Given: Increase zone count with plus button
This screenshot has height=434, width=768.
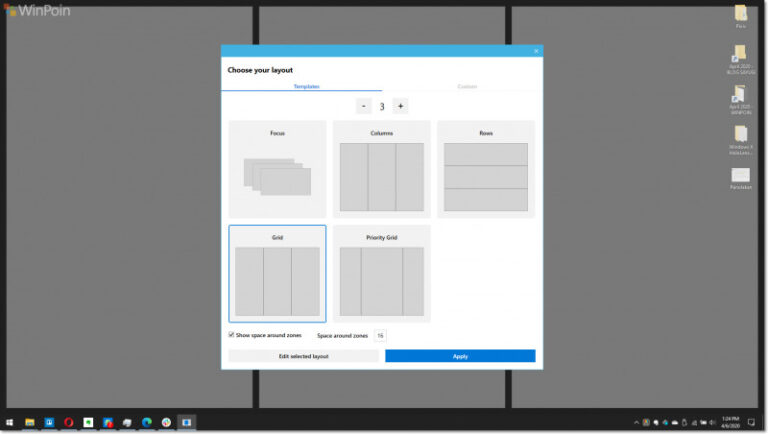Looking at the screenshot, I should (400, 106).
